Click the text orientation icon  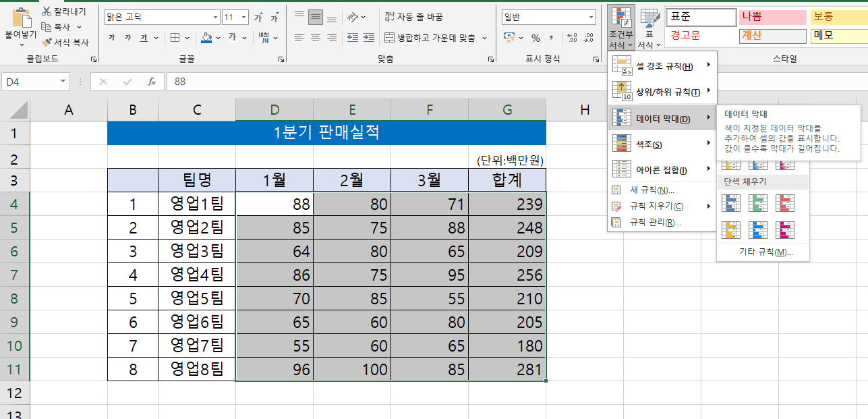click(353, 18)
